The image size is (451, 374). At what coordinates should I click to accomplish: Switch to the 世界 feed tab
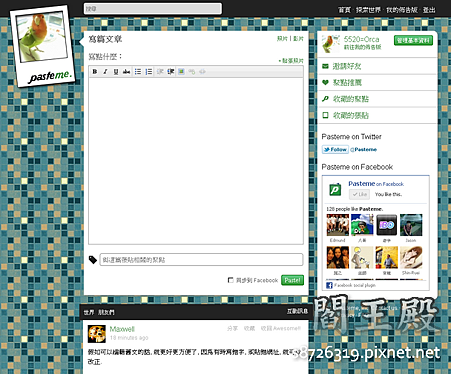coord(89,312)
